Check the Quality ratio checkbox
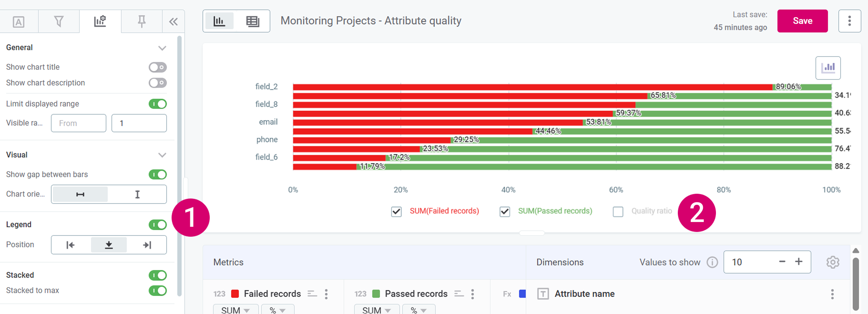This screenshot has height=314, width=868. click(x=618, y=211)
